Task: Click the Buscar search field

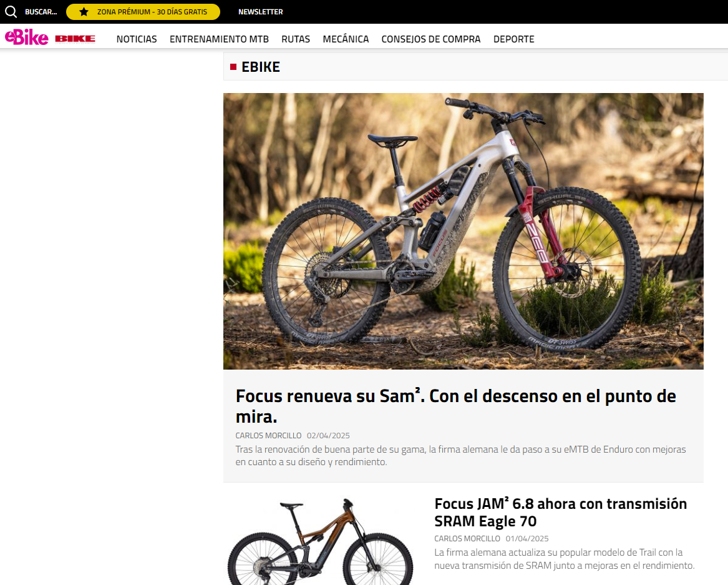Action: pyautogui.click(x=41, y=12)
